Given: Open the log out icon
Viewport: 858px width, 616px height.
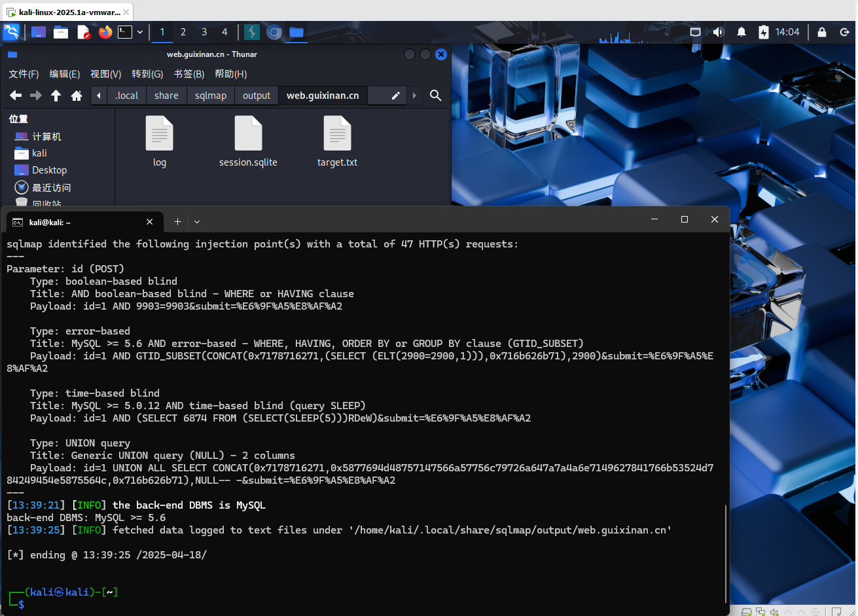Looking at the screenshot, I should click(x=844, y=32).
